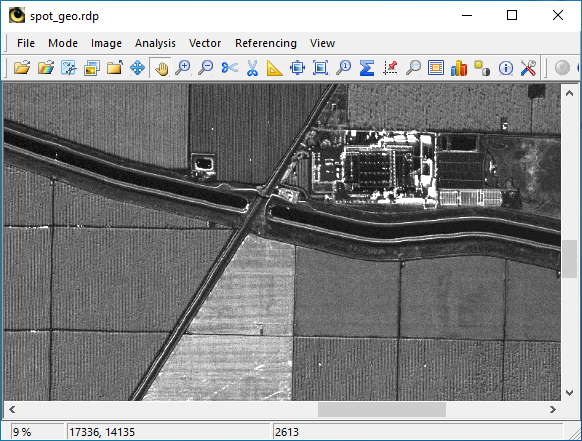Select the hand pan tool
The width and height of the screenshot is (582, 441).
click(x=161, y=68)
